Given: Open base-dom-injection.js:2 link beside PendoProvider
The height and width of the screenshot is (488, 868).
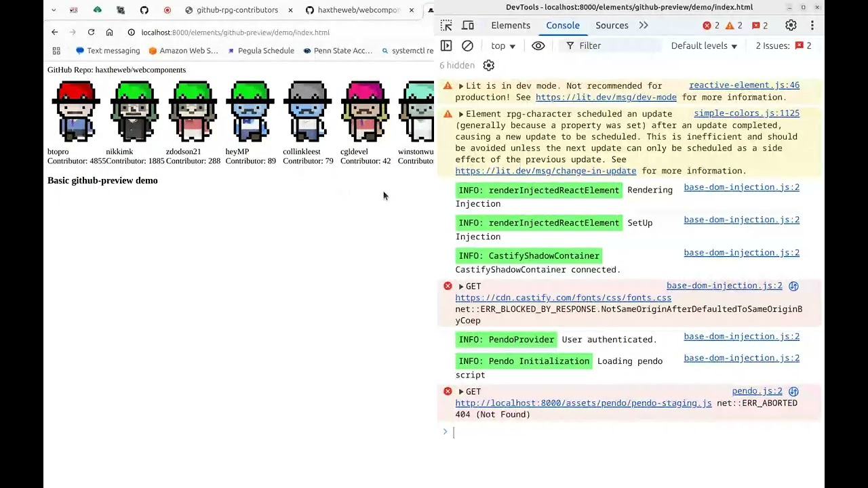Looking at the screenshot, I should (x=741, y=336).
